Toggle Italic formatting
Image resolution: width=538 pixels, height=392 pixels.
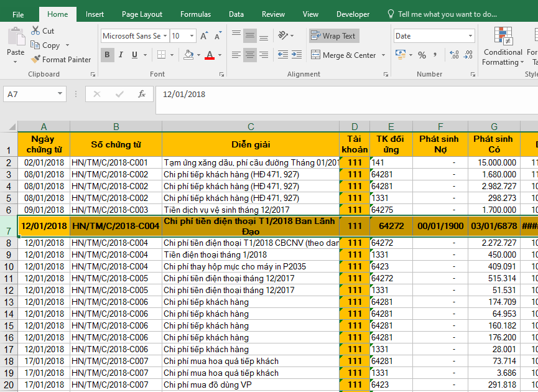click(121, 55)
